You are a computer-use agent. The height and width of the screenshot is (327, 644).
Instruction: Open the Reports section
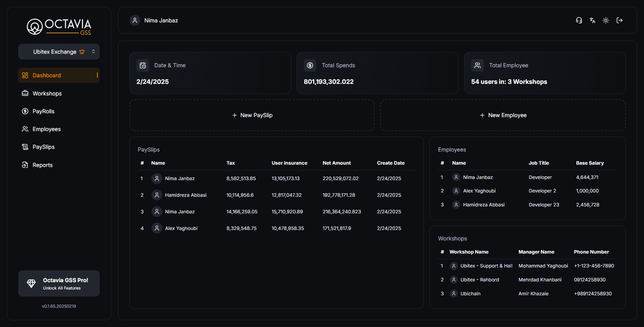[x=59, y=165]
